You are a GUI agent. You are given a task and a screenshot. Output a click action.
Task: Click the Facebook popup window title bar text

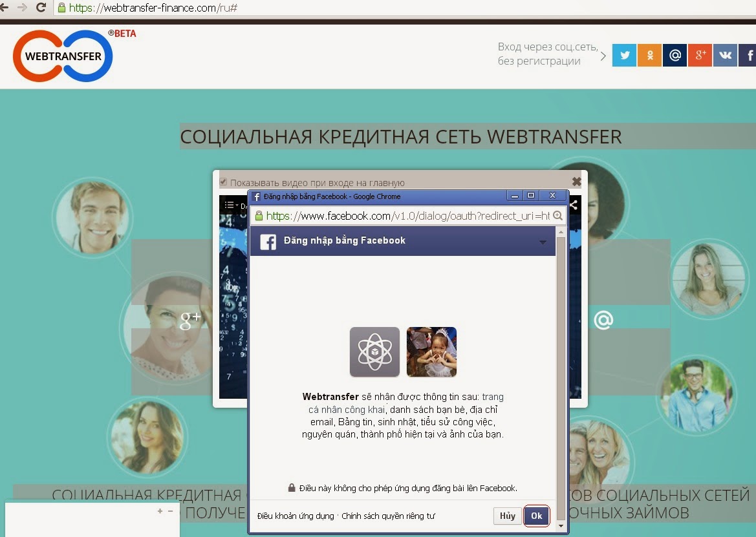click(332, 196)
